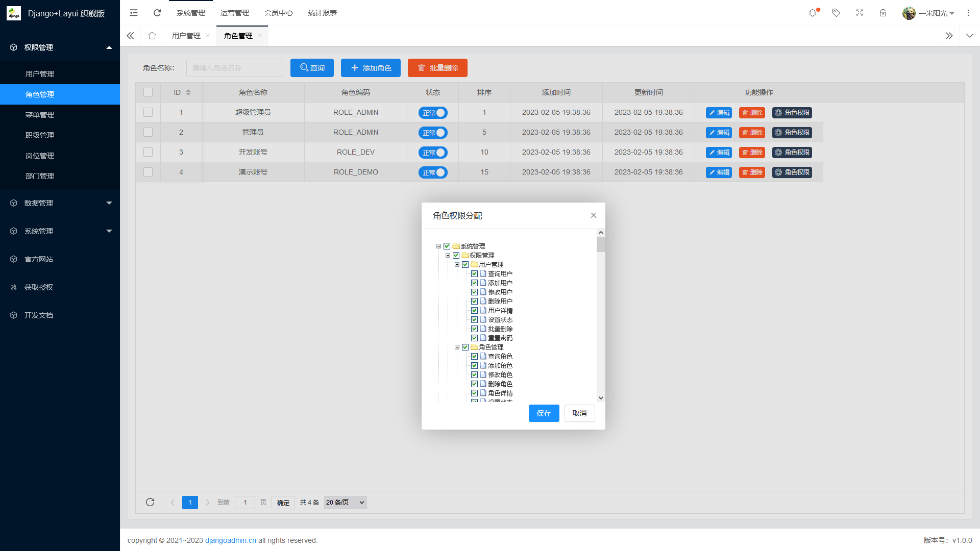Enter fullscreen mode via the expand icon
This screenshot has height=551, width=980.
860,13
